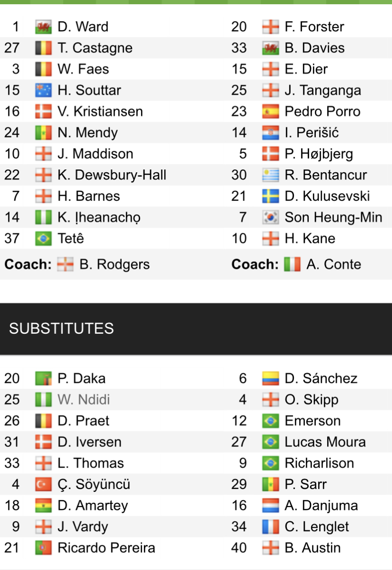Click the Brazil flag next to Tetê
The width and height of the screenshot is (392, 570).
[43, 239]
